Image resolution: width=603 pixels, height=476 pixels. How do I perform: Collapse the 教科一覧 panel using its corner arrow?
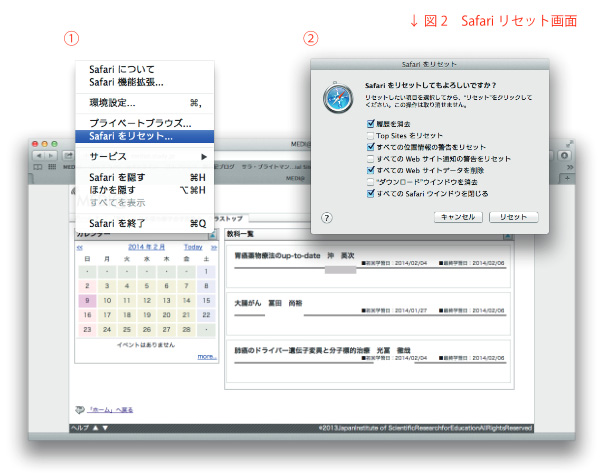click(x=507, y=233)
